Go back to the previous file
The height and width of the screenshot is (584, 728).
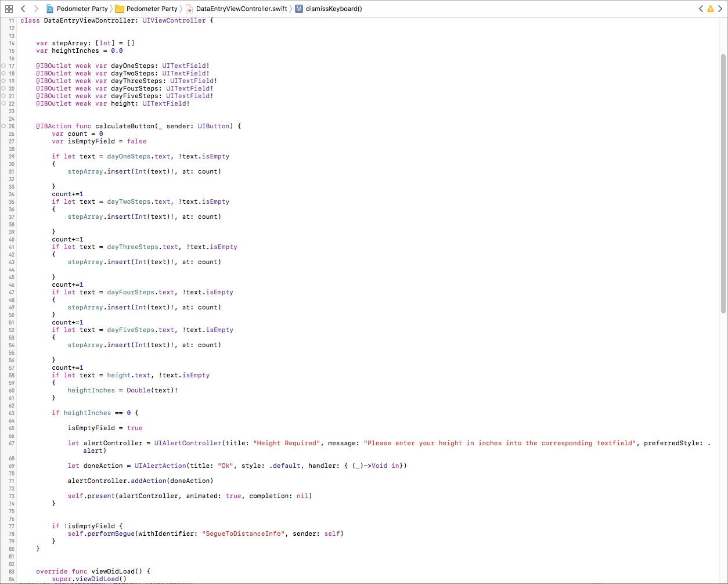23,9
